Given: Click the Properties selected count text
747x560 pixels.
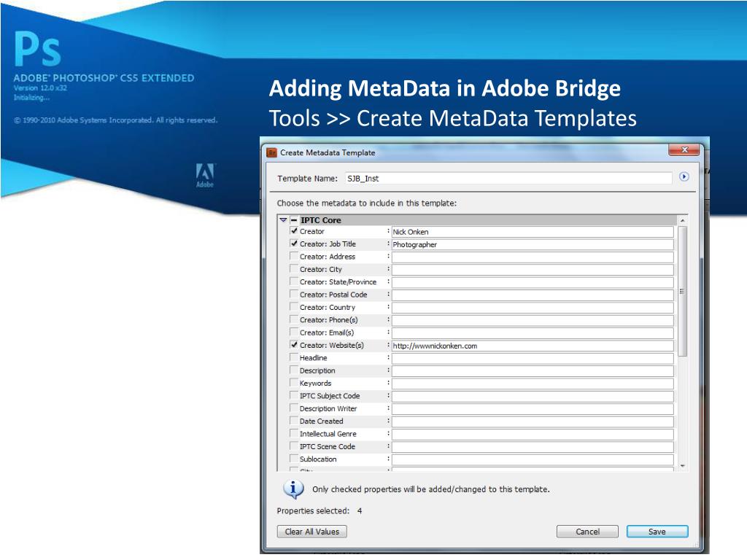Looking at the screenshot, I should click(320, 510).
